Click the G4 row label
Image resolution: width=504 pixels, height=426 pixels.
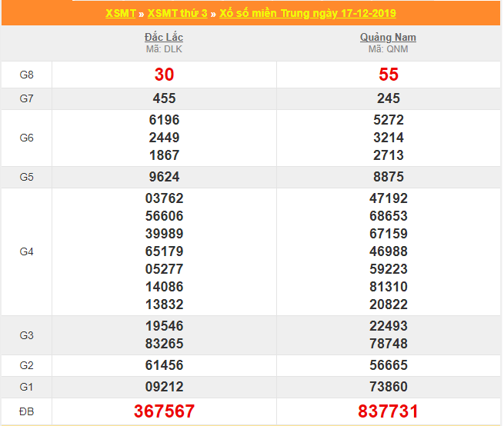pyautogui.click(x=26, y=251)
